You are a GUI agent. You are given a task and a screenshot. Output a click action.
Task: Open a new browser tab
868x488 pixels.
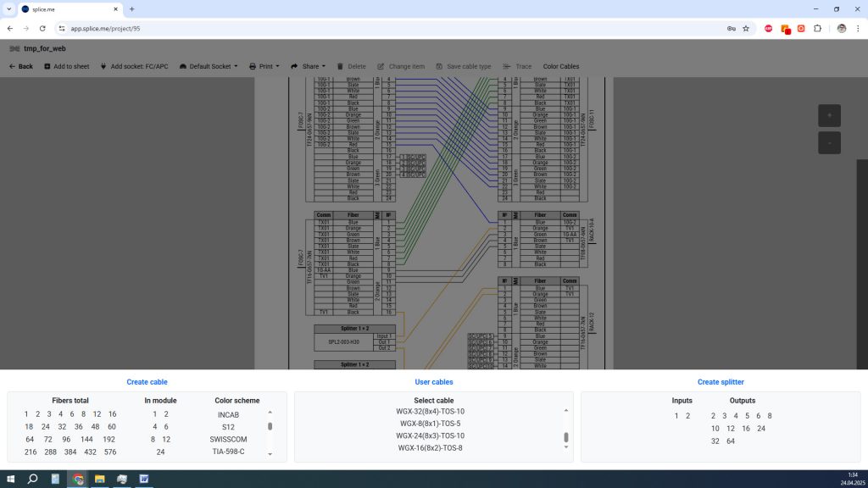[x=131, y=8]
